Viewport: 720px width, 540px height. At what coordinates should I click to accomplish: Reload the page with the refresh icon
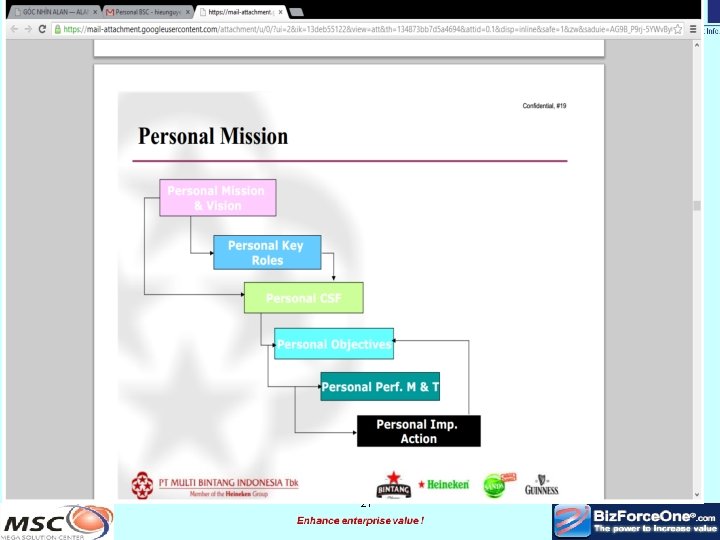[x=42, y=29]
